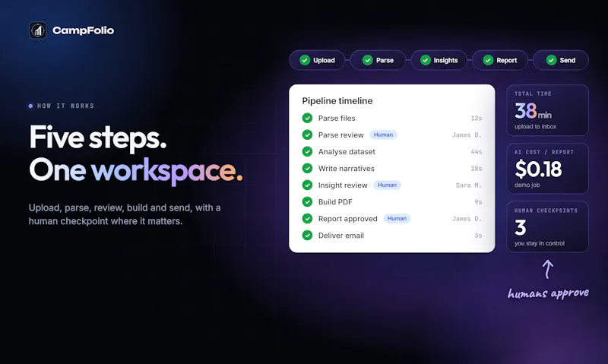
Task: Click the 'Analyse dataset' row label
Action: pyautogui.click(x=347, y=151)
